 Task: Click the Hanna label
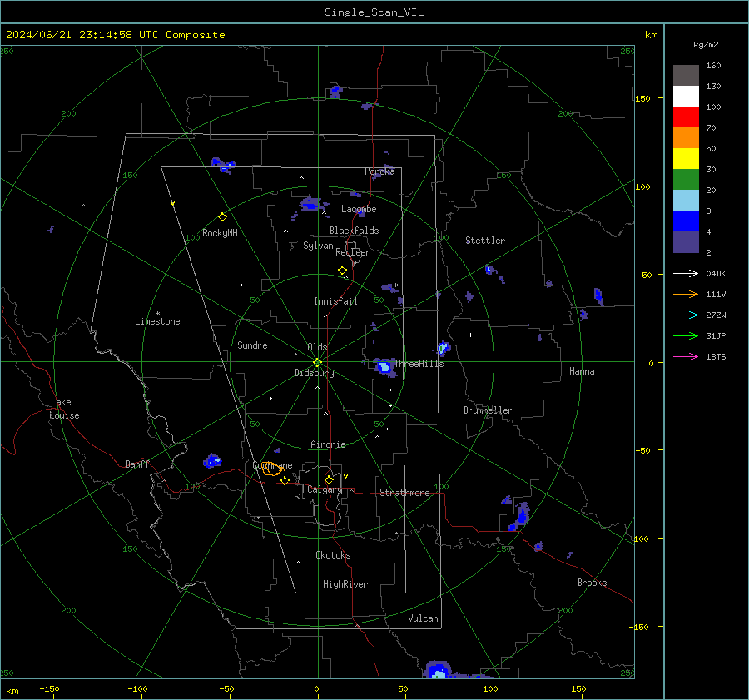coord(582,371)
